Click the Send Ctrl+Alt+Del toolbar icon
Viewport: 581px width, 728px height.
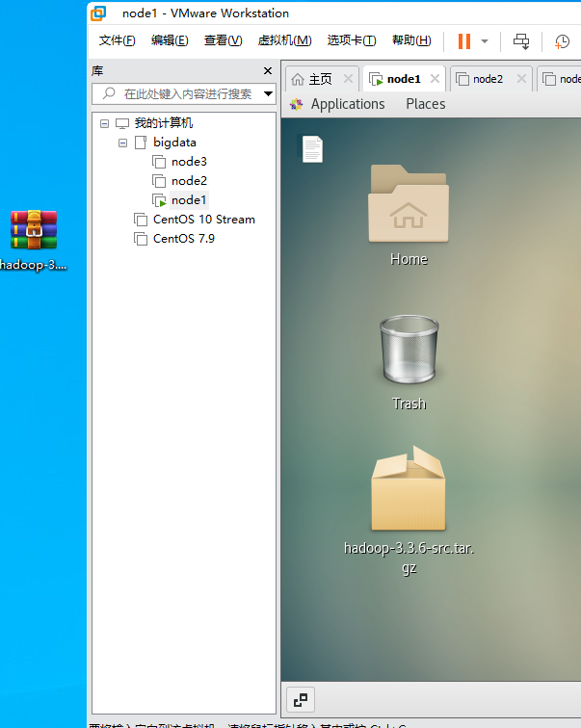coord(521,40)
